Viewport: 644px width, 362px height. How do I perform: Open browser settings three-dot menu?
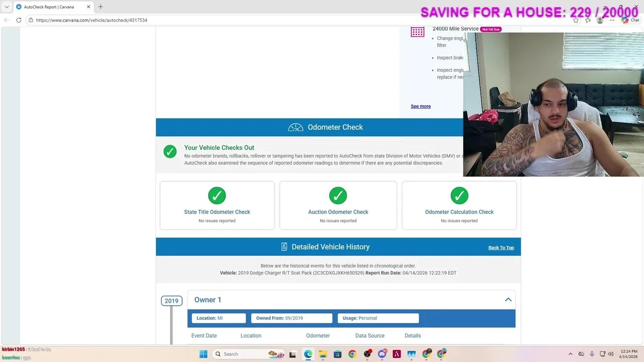point(612,20)
